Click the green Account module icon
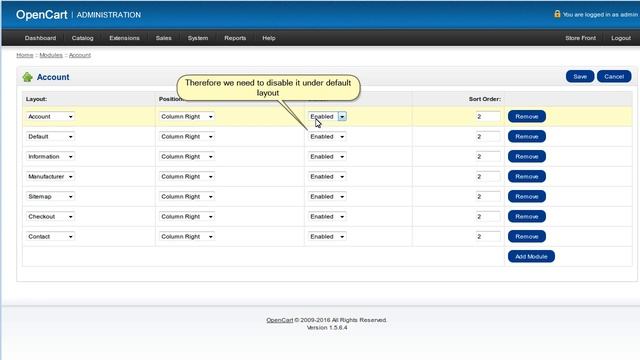The height and width of the screenshot is (360, 640). tap(27, 77)
